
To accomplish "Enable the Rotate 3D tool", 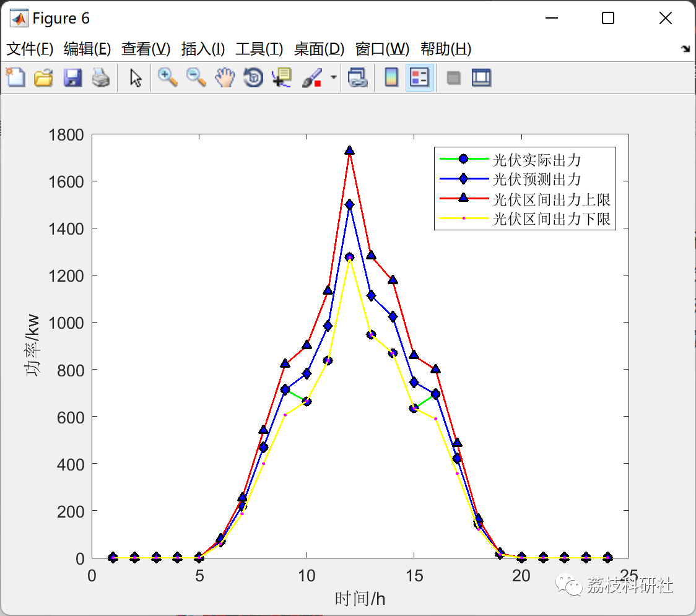I will coord(253,77).
